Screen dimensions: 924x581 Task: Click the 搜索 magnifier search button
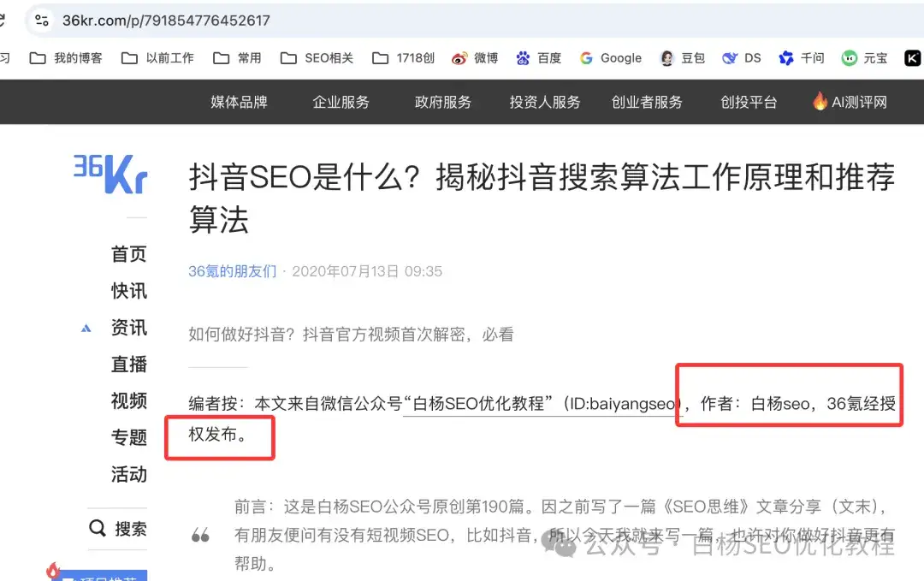click(118, 529)
